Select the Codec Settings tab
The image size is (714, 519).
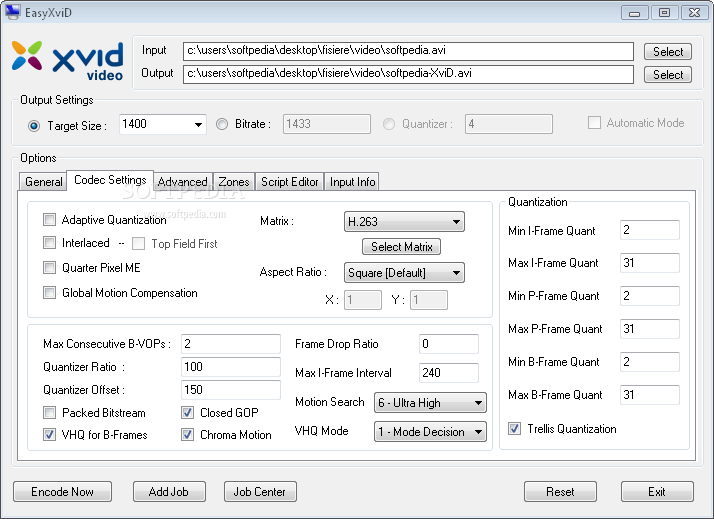110,180
